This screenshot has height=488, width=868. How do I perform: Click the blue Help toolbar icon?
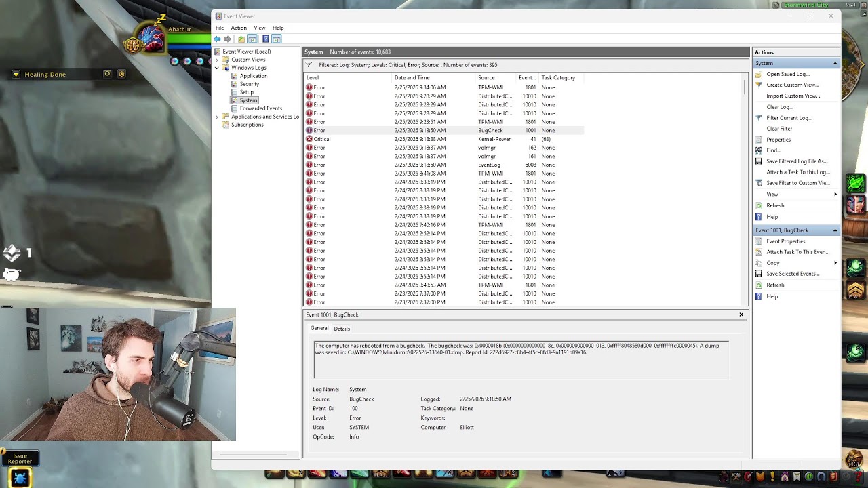[265, 39]
